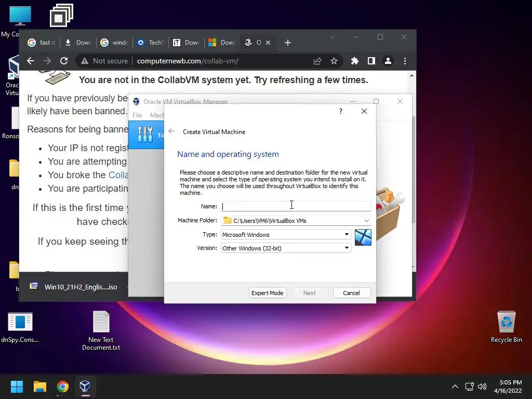Image resolution: width=532 pixels, height=399 pixels.
Task: Click the Chrome page scrollbar up arrow
Action: click(x=411, y=75)
